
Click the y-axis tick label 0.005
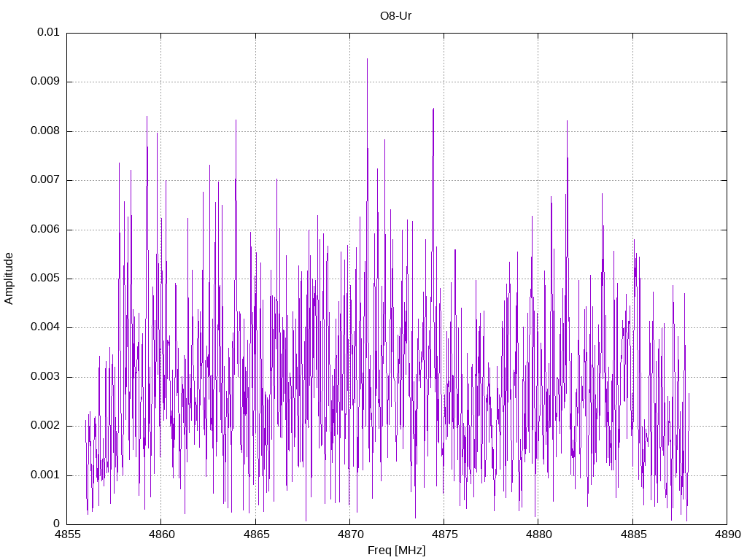(45, 278)
